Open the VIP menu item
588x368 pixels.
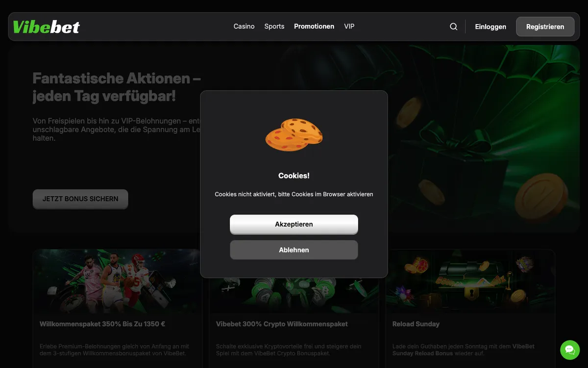[x=349, y=26]
